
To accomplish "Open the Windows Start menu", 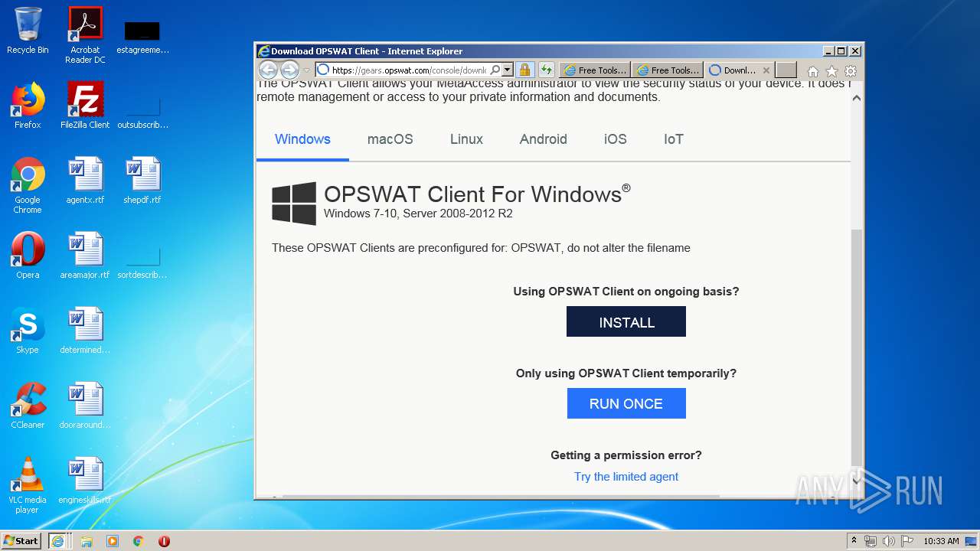I will pyautogui.click(x=21, y=540).
